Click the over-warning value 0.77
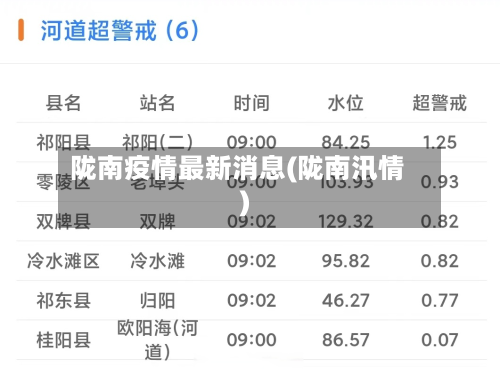Screen dimensions: 500x375 tap(439, 301)
